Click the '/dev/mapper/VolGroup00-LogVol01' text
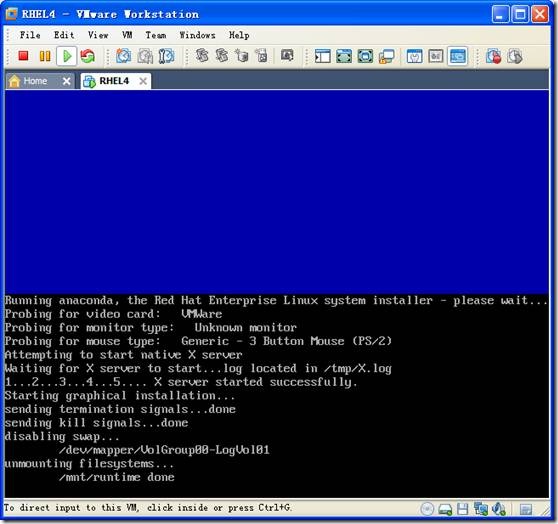558x524 pixels. point(164,450)
